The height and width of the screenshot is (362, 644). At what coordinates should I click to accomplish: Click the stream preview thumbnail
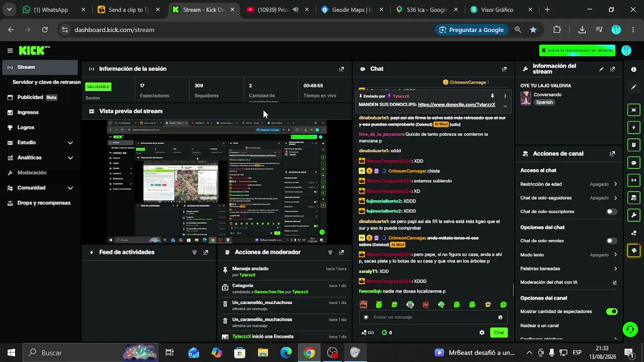(217, 182)
